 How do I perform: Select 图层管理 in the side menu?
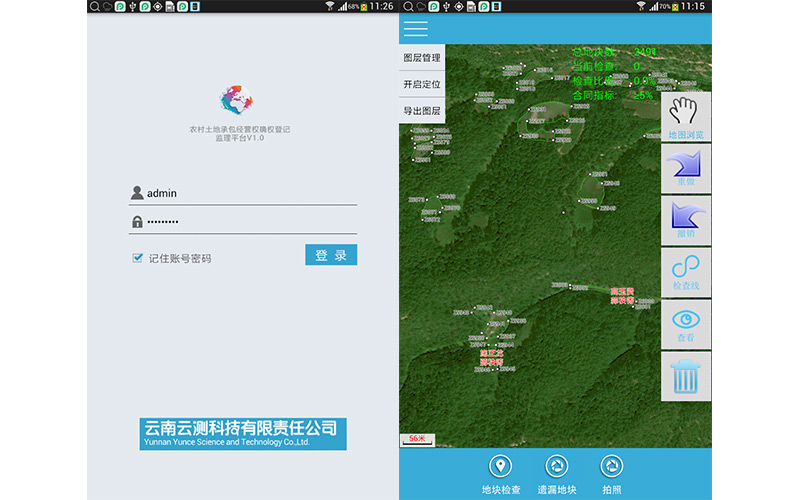421,58
